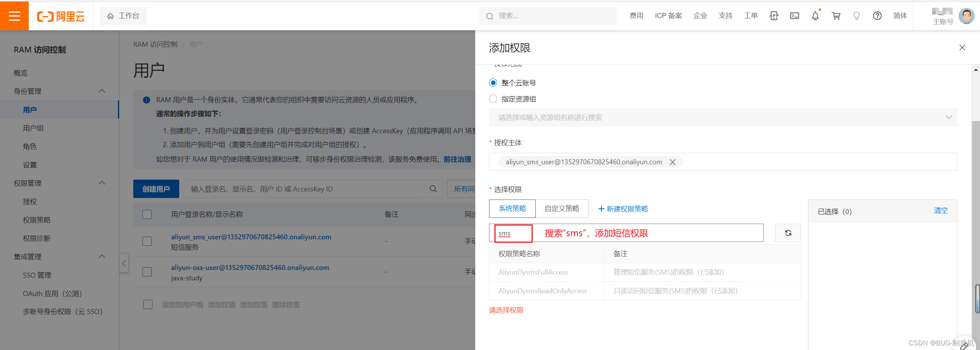Screen dimensions: 980x350
Task: Open the Ticket menu
Action: [x=751, y=16]
